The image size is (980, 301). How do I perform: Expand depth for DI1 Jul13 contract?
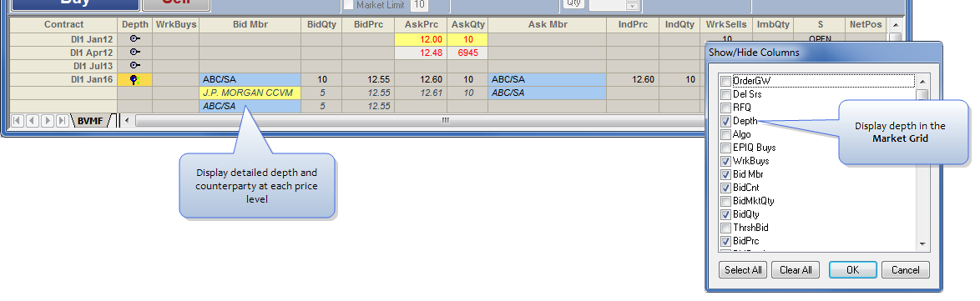[134, 66]
